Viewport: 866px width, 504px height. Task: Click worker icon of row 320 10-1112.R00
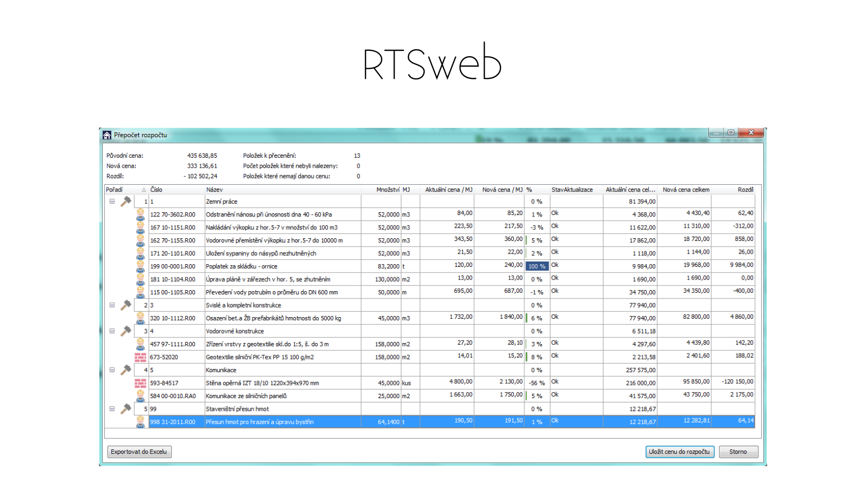[x=140, y=318]
